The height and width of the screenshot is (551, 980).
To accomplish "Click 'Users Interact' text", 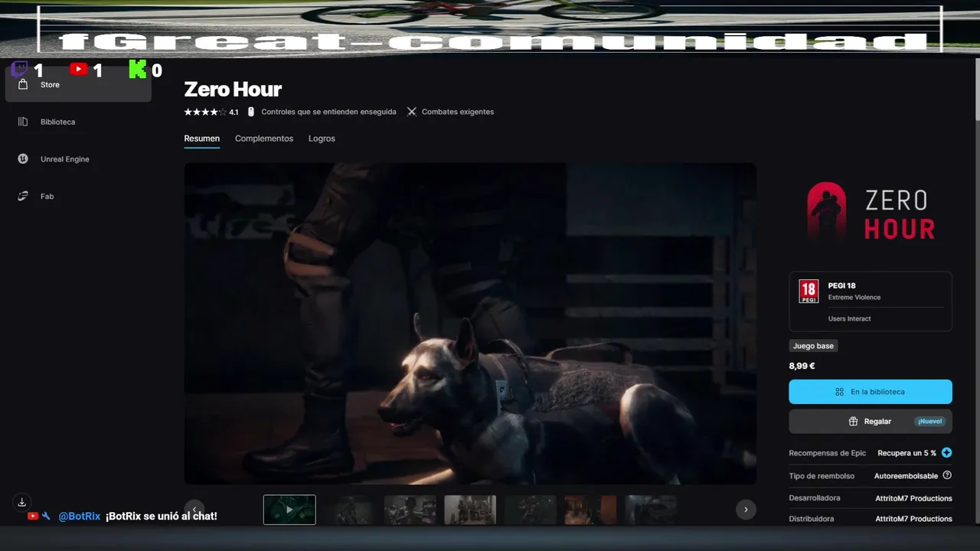I will tap(850, 318).
